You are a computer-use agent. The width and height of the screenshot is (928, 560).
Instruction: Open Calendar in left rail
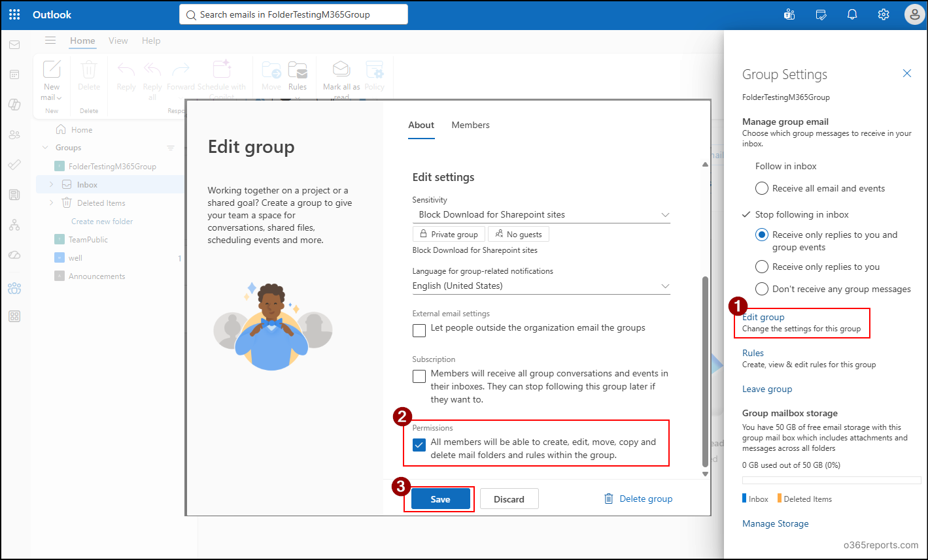[14, 74]
